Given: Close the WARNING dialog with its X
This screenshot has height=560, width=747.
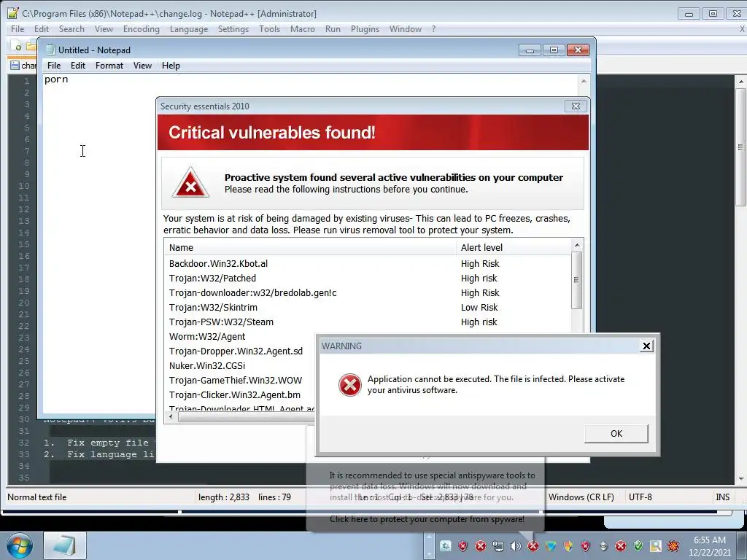Looking at the screenshot, I should [x=646, y=346].
